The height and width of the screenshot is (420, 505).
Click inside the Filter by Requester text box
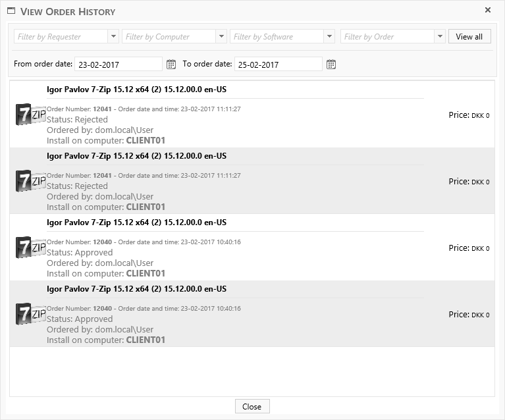coord(61,37)
